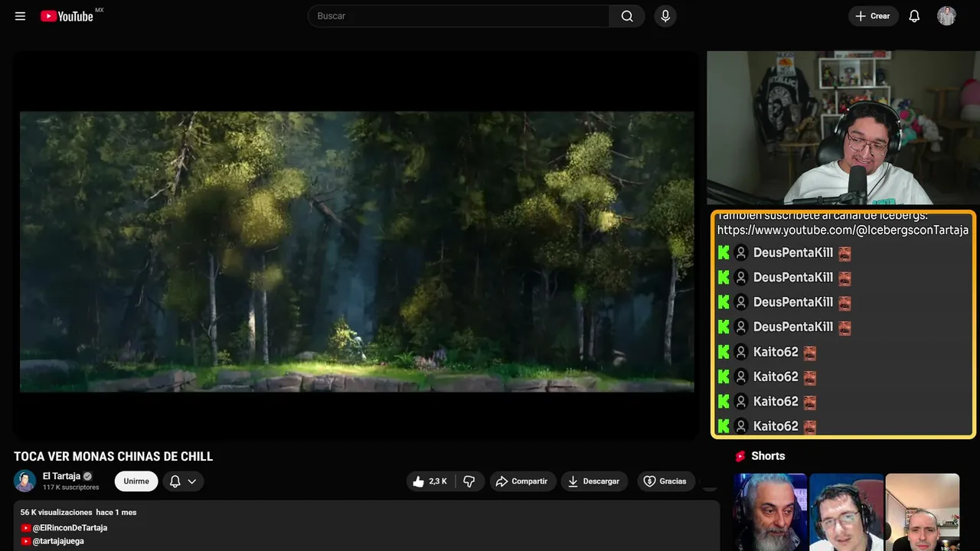
Task: Open the Short with the man wearing headphones and glasses
Action: [846, 512]
